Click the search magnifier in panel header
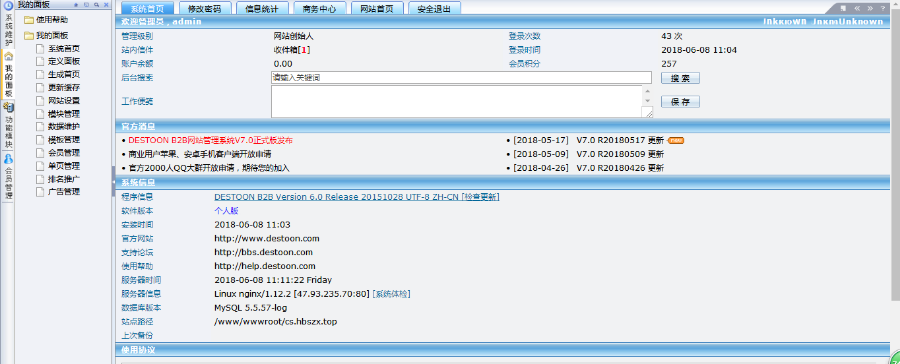Image resolution: width=900 pixels, height=364 pixels. click(x=96, y=4)
